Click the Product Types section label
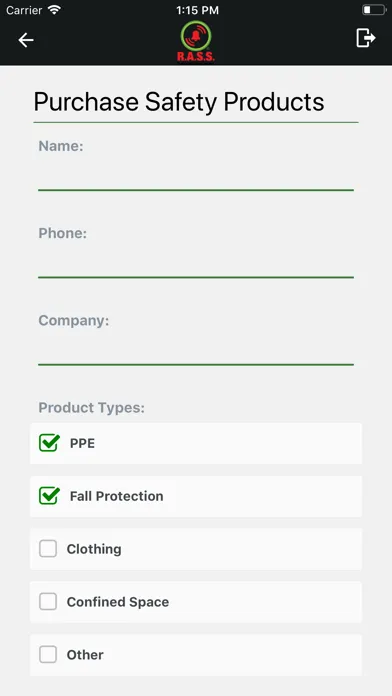 91,407
